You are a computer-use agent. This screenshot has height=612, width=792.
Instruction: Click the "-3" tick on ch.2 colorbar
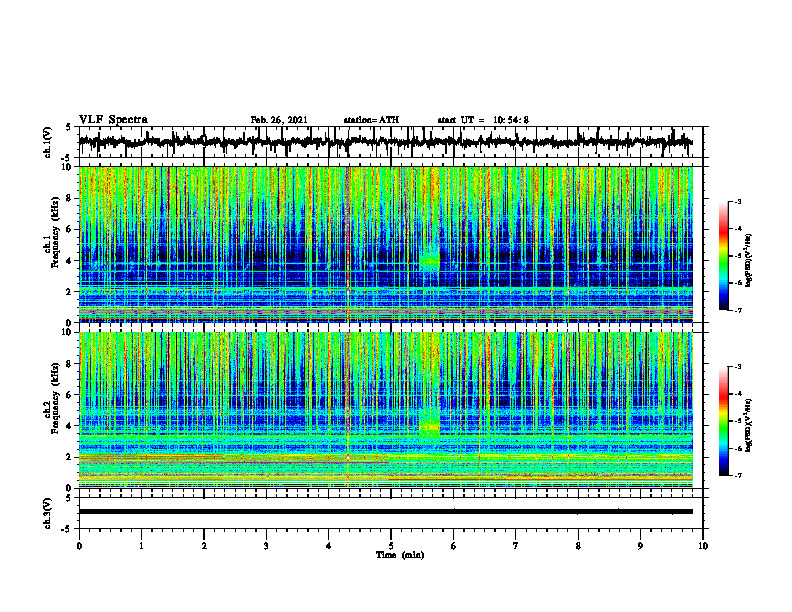[x=737, y=367]
